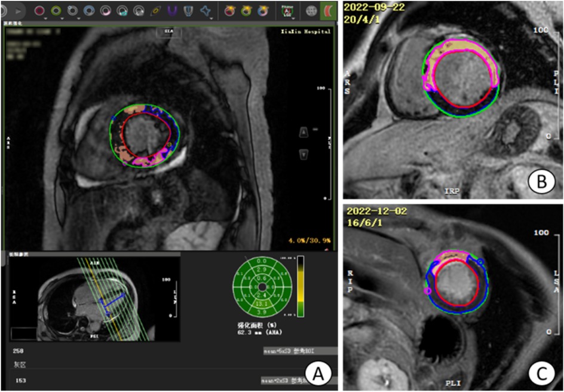
Task: Click the down arrow slice button
Action: point(304,154)
